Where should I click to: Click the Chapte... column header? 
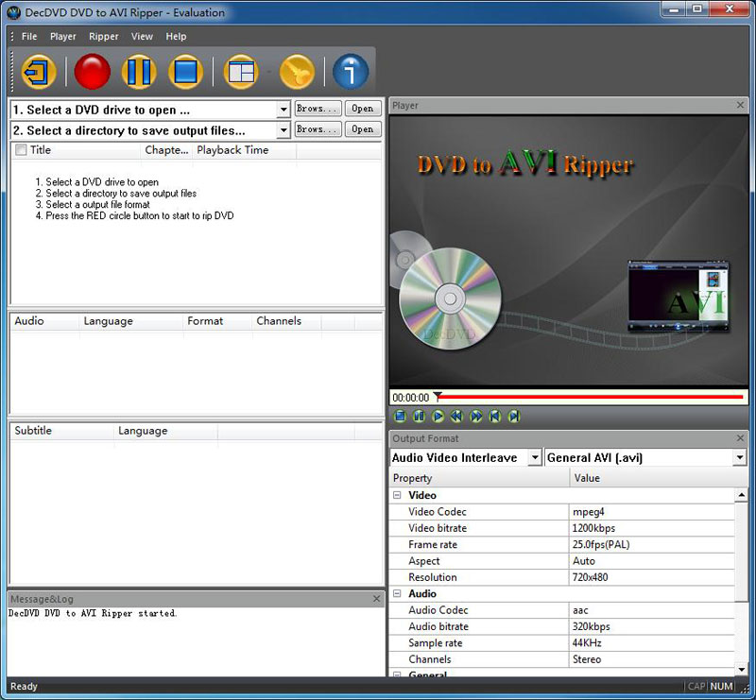click(x=167, y=150)
